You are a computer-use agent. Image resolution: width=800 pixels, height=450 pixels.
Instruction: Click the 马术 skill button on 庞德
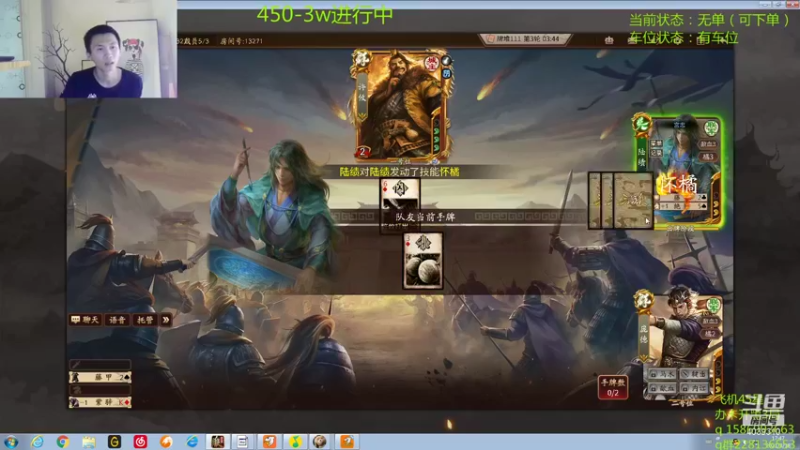[663, 374]
